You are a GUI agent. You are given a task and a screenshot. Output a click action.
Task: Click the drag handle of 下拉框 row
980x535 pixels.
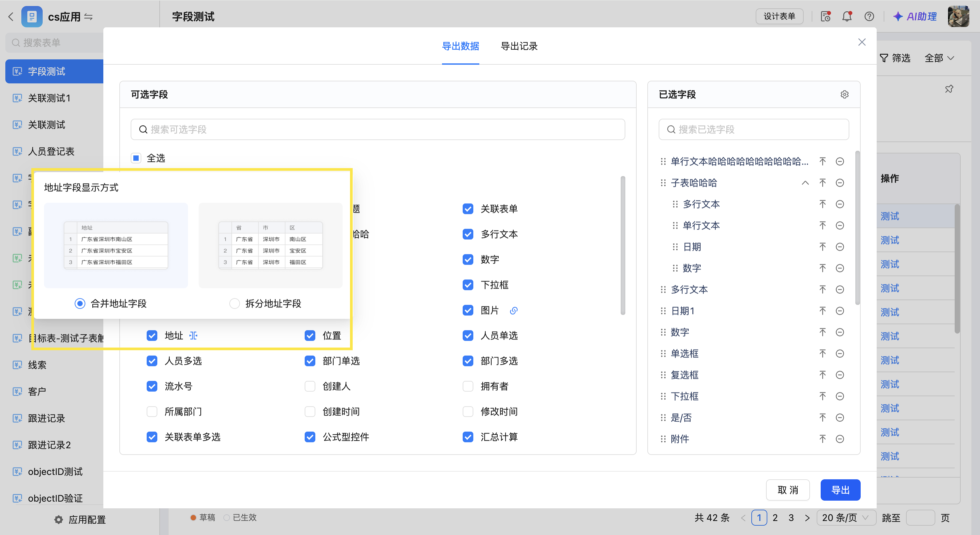click(663, 396)
